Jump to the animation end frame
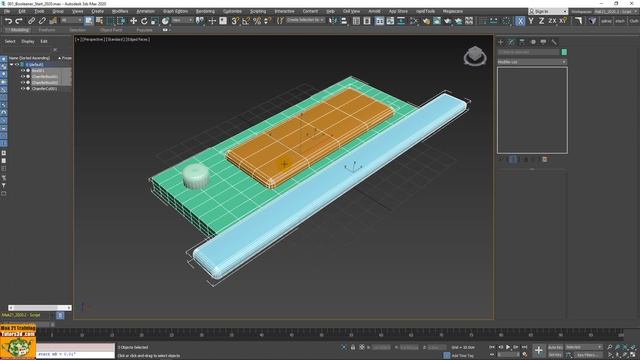 (524, 347)
